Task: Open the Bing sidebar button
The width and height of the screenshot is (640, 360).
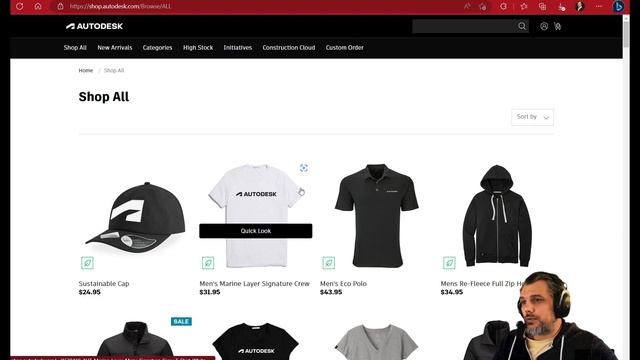Action: [x=619, y=6]
